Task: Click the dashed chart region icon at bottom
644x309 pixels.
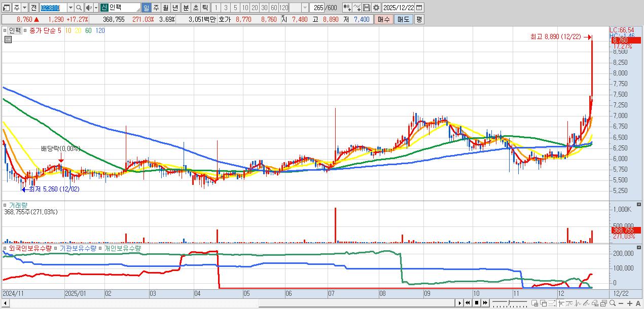Action: pos(552,303)
